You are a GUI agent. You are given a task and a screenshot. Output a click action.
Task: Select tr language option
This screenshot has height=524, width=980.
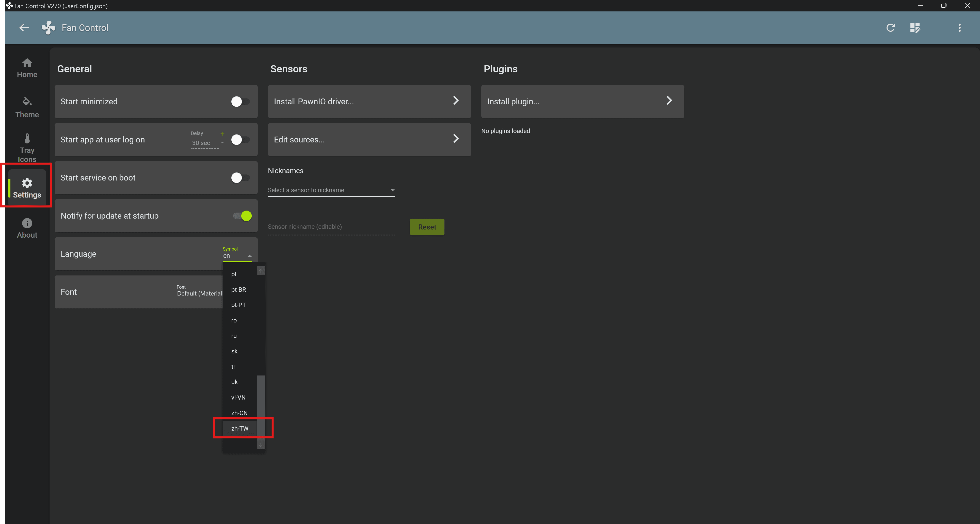[240, 367]
